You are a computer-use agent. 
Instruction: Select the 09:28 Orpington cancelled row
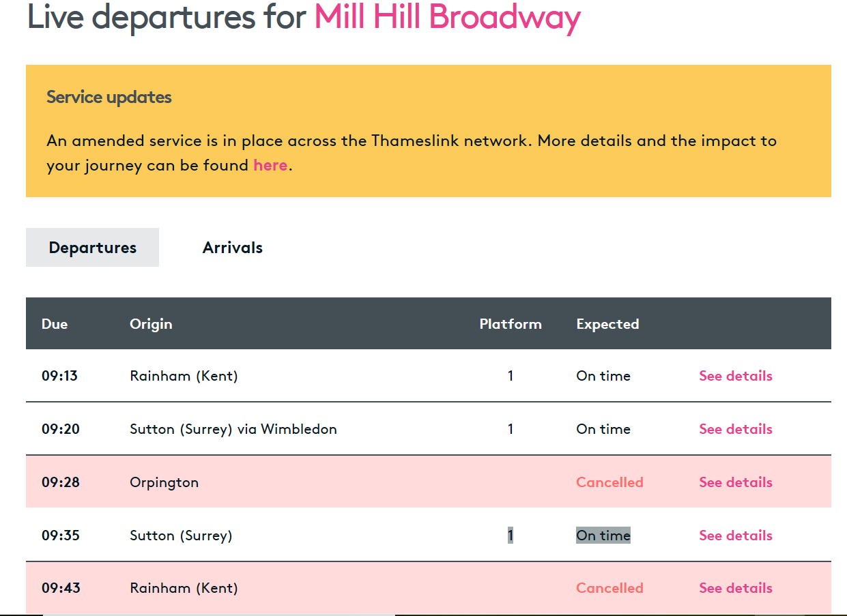(429, 482)
